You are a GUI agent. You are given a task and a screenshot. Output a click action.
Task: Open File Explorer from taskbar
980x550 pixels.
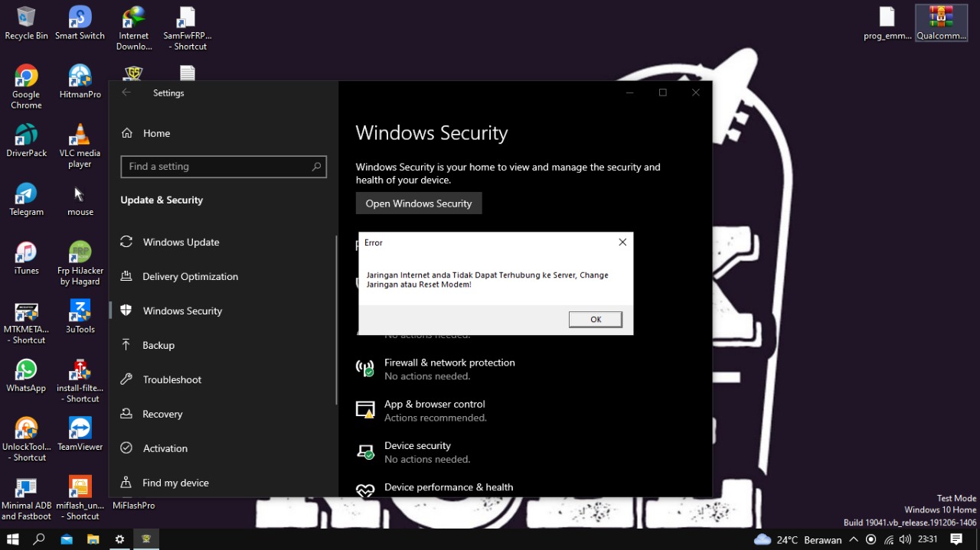click(x=93, y=539)
